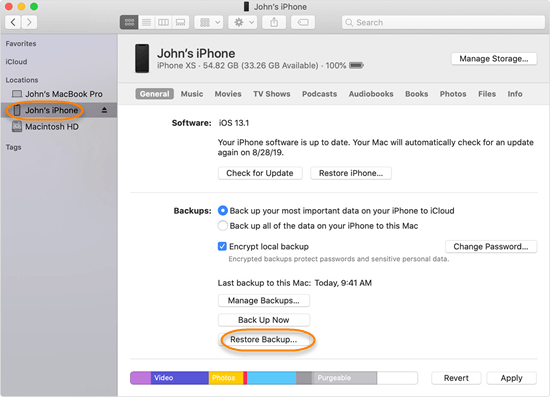Click the Restore Backup button
This screenshot has width=550, height=397.
(x=264, y=339)
